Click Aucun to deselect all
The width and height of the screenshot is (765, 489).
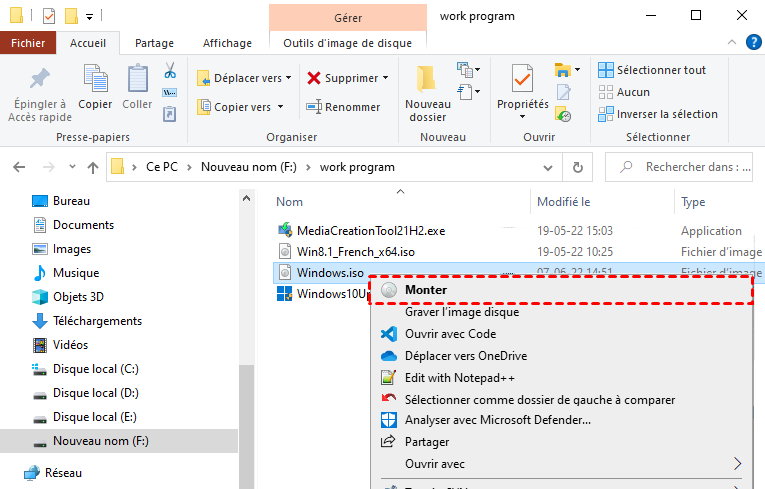[624, 92]
